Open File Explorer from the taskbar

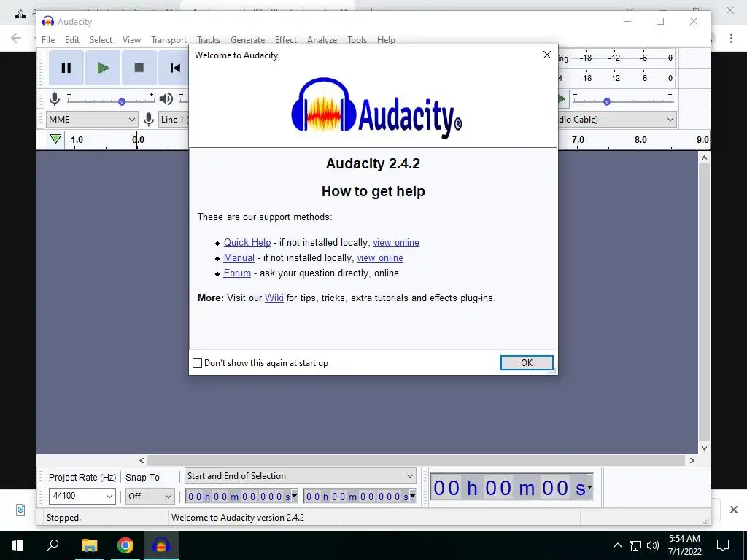point(89,545)
